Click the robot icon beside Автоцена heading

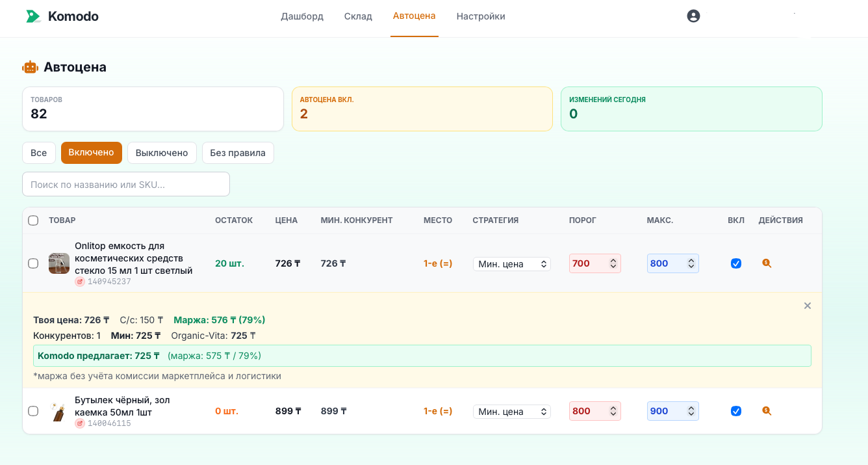pos(31,67)
